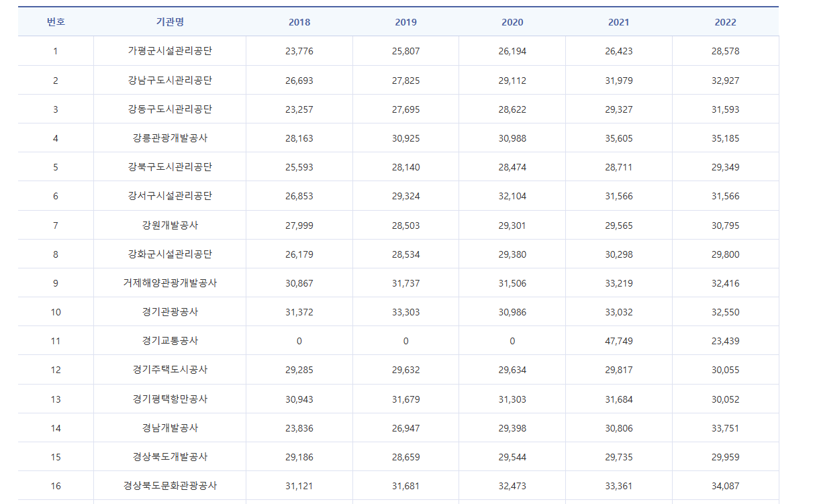Screen dimensions: 817x504
Task: Select 경상북도개발공사 organization name
Action: click(170, 456)
